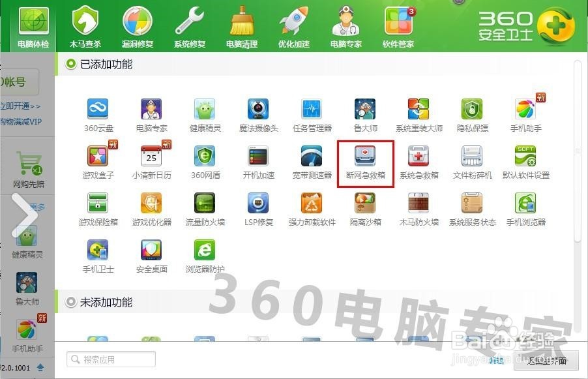Open 游戏保险箱
This screenshot has height=379, width=588.
pyautogui.click(x=98, y=209)
